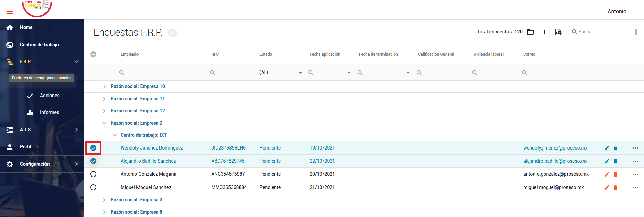Add a new survey with plus icon
The image size is (644, 217).
[544, 32]
